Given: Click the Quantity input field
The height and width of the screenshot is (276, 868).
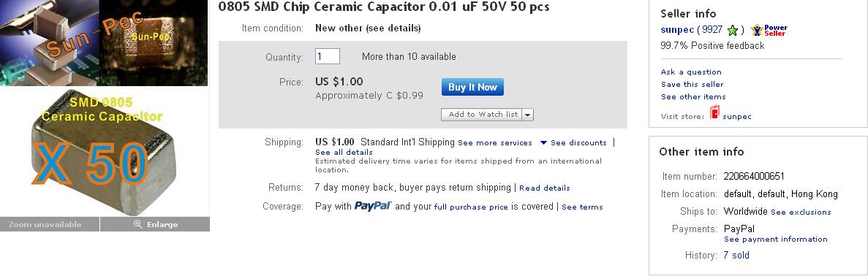Looking at the screenshot, I should point(328,56).
